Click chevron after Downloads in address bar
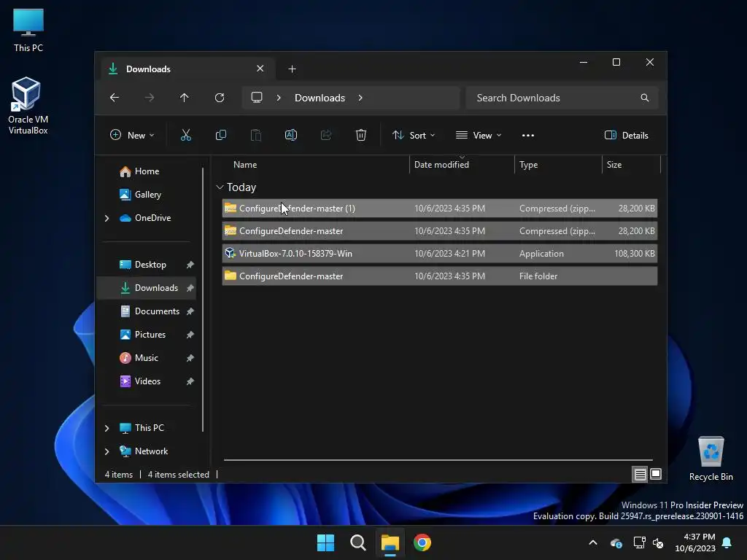The height and width of the screenshot is (560, 747). tap(360, 98)
